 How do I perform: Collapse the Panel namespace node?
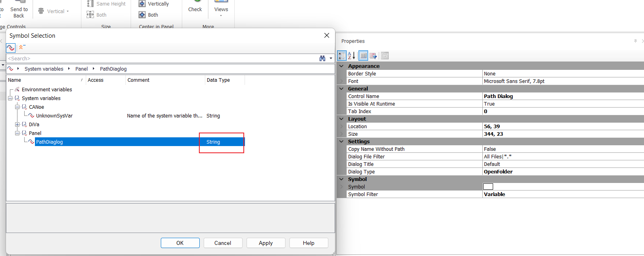[x=17, y=133]
